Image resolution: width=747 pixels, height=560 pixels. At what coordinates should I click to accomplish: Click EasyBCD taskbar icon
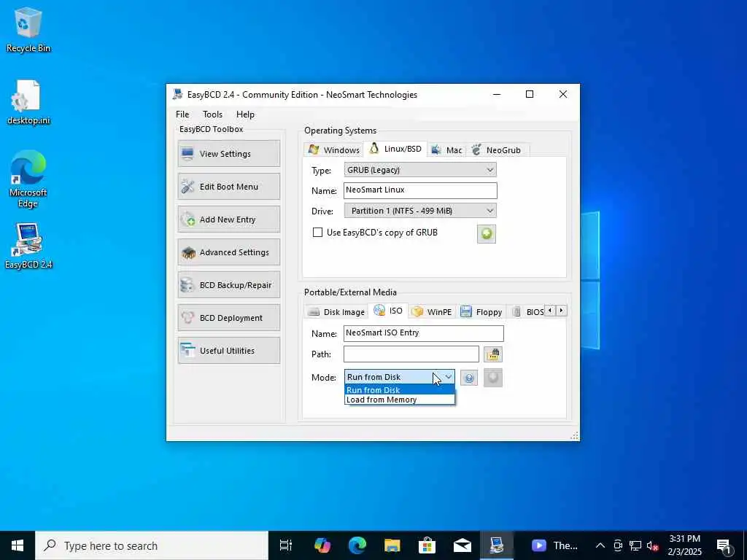click(x=497, y=545)
